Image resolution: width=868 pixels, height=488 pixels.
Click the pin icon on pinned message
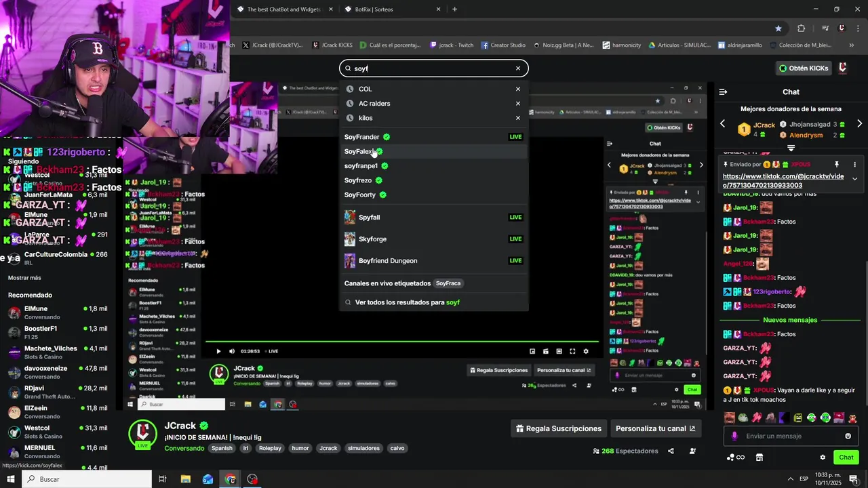[x=837, y=165]
